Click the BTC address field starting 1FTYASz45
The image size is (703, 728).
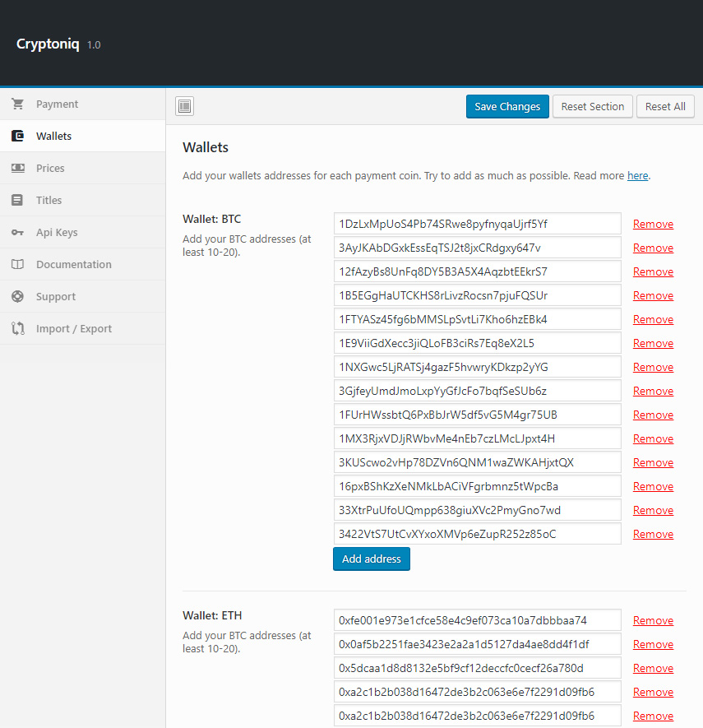pos(477,319)
